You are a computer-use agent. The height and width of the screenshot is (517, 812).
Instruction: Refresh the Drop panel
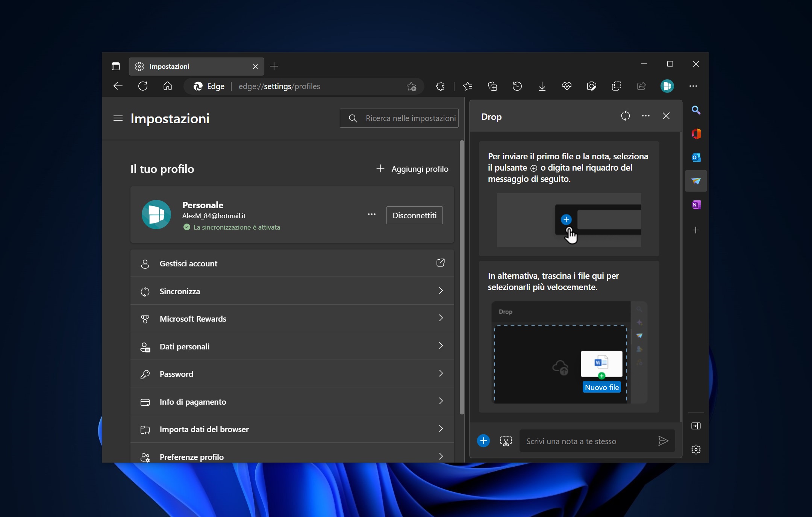[x=626, y=116]
